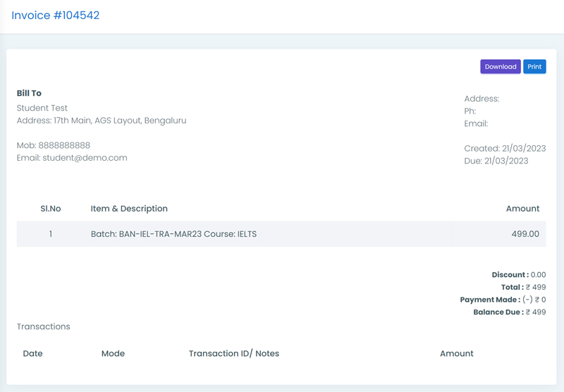
Task: Click the Transactions section heading
Action: 44,326
